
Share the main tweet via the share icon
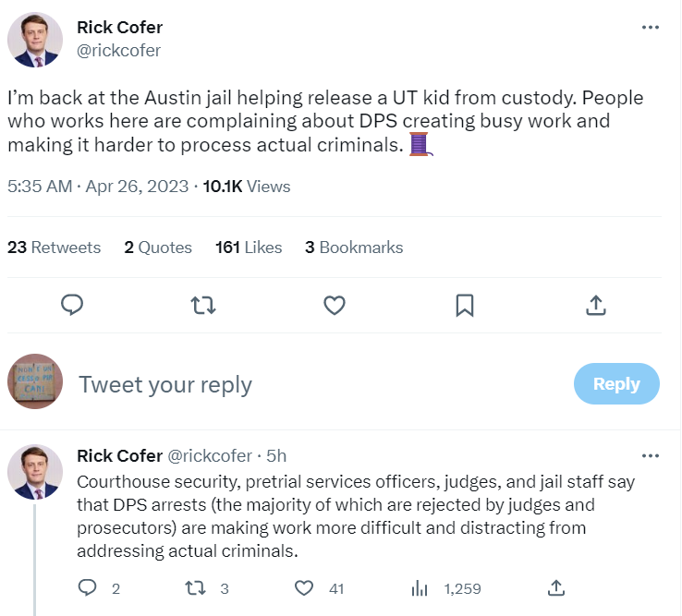596,305
